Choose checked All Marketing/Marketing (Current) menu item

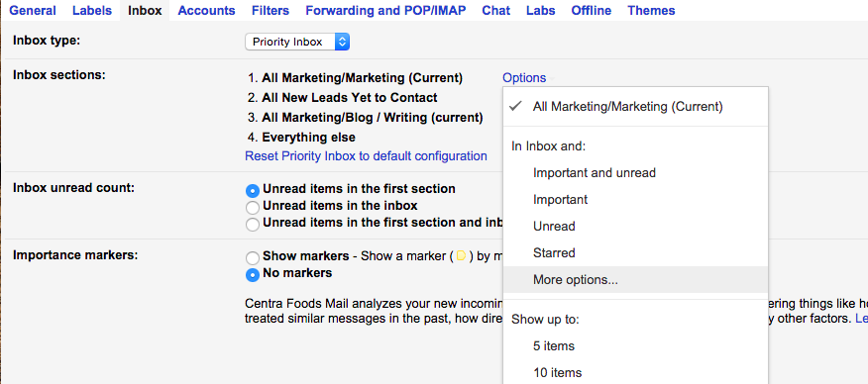pos(635,107)
